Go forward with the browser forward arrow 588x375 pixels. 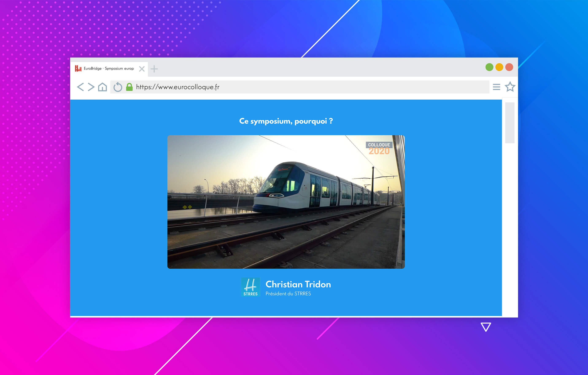(x=91, y=87)
